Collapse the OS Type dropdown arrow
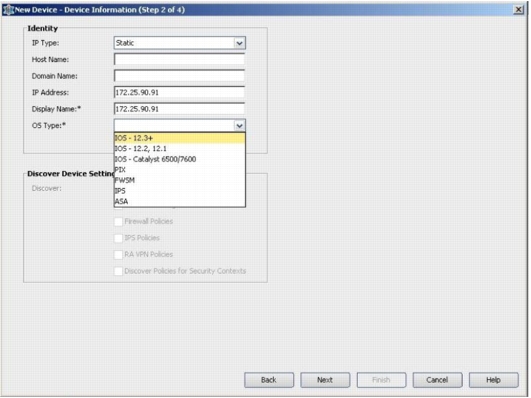 click(239, 126)
